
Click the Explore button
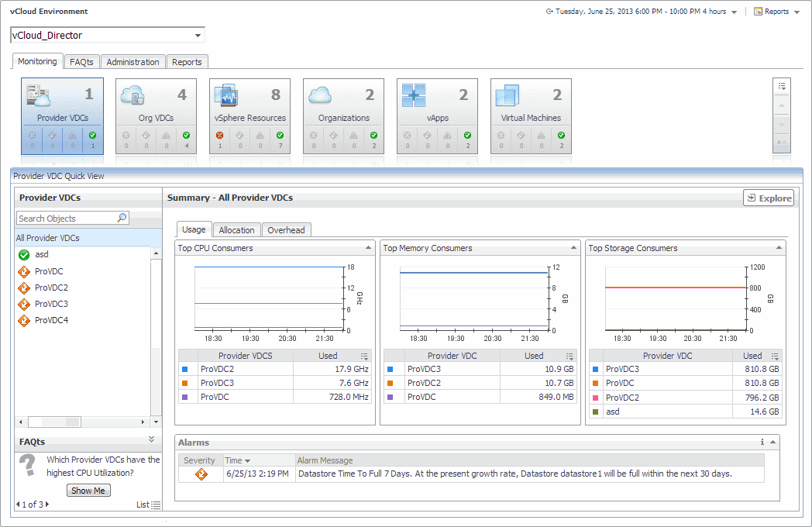(769, 198)
